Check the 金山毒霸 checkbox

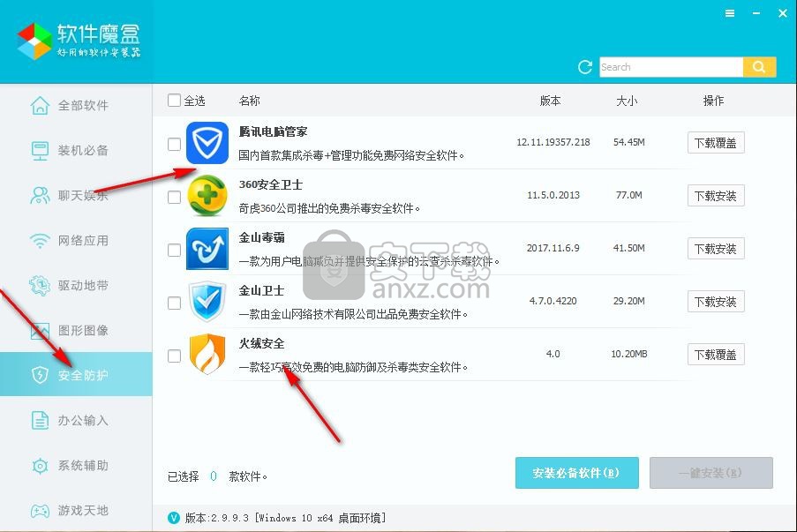point(175,250)
